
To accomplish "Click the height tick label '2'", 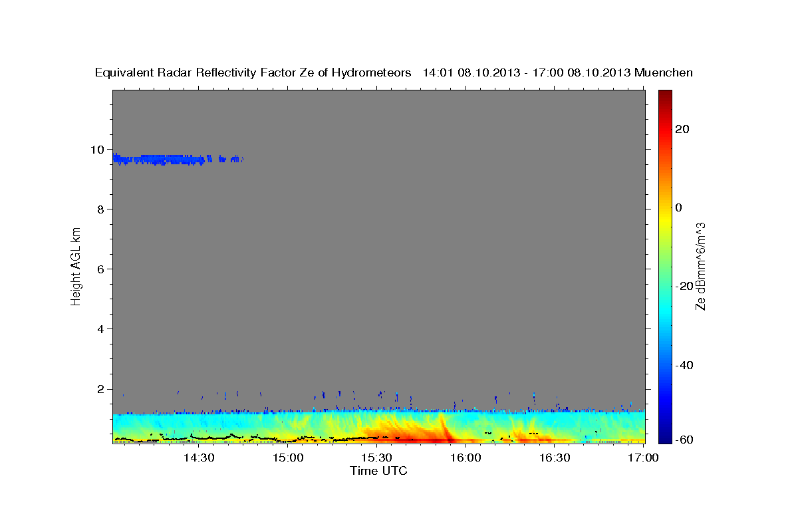I will (x=101, y=389).
